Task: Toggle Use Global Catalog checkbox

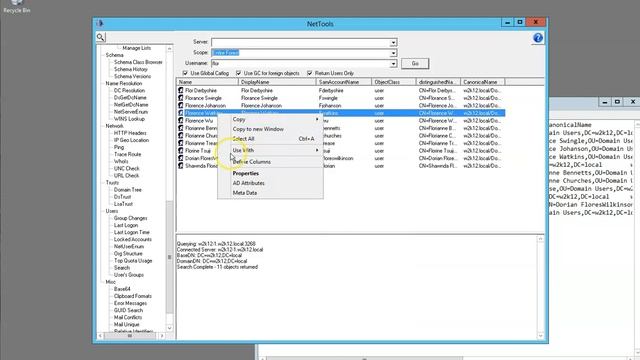Action: point(185,73)
